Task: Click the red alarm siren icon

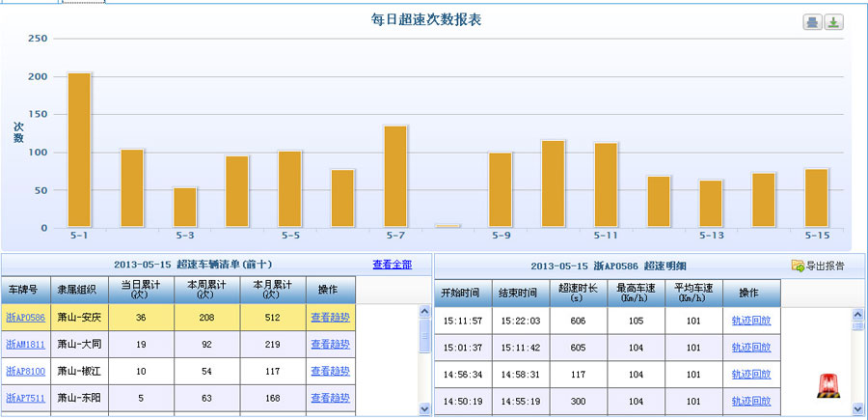Action: [x=827, y=386]
